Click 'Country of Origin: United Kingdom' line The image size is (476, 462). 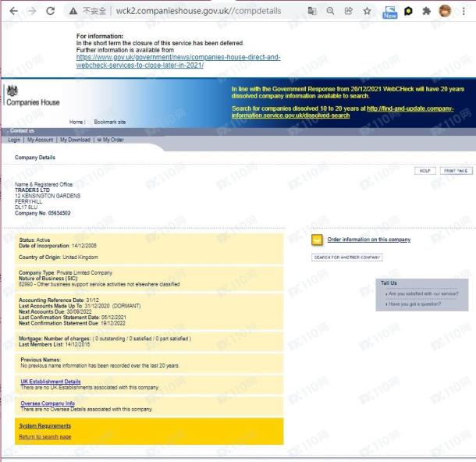coord(59,257)
